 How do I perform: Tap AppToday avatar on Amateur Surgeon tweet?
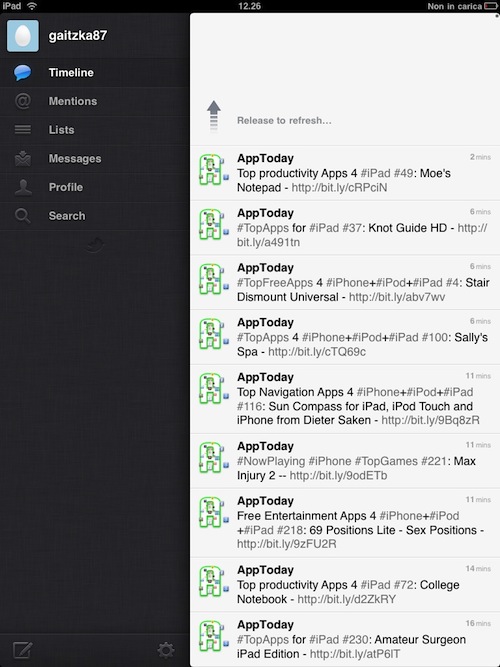(214, 636)
